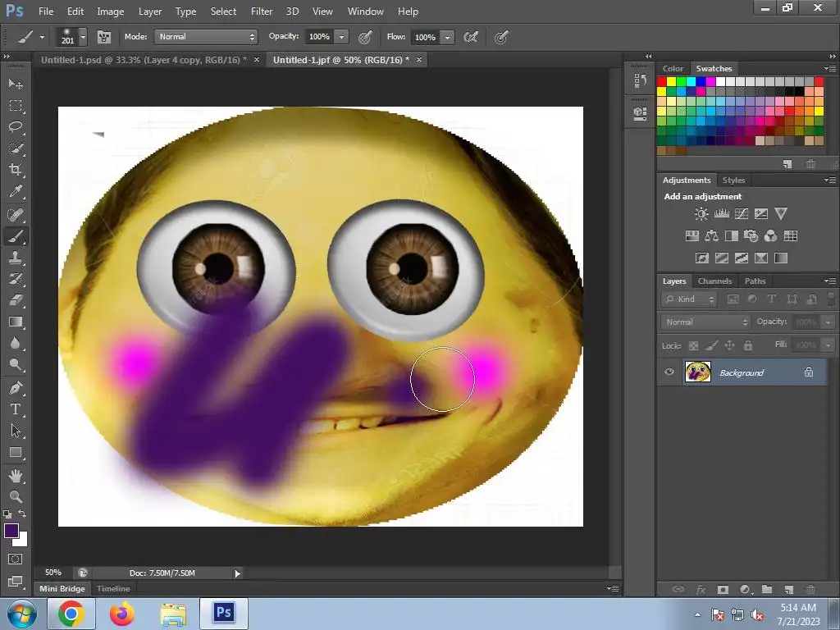Open the Filter menu
The width and height of the screenshot is (840, 630).
coord(262,11)
